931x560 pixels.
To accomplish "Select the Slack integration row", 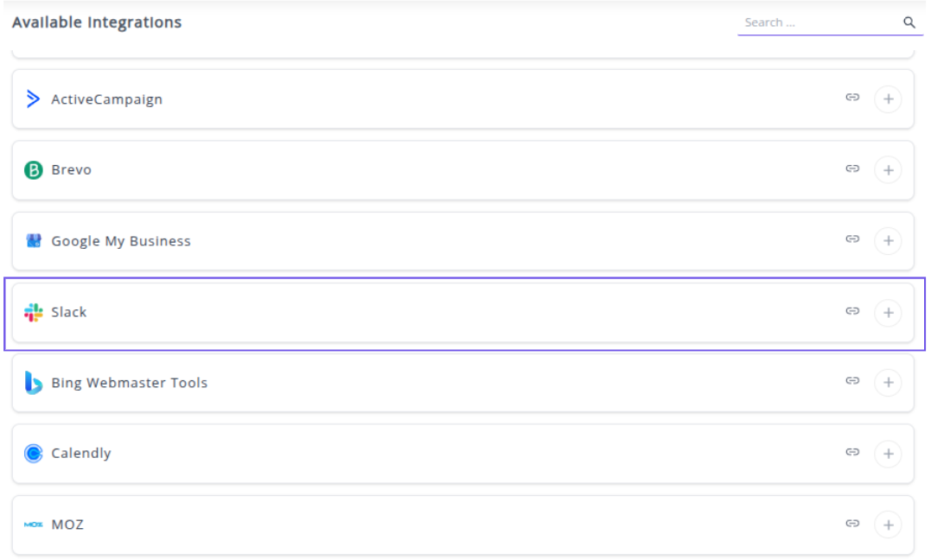I will (432, 313).
